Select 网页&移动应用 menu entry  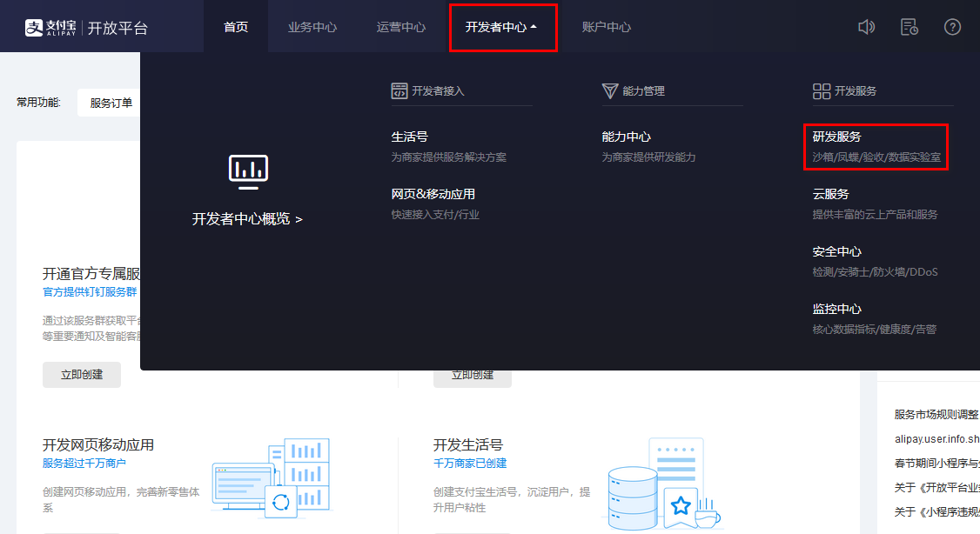tap(433, 194)
